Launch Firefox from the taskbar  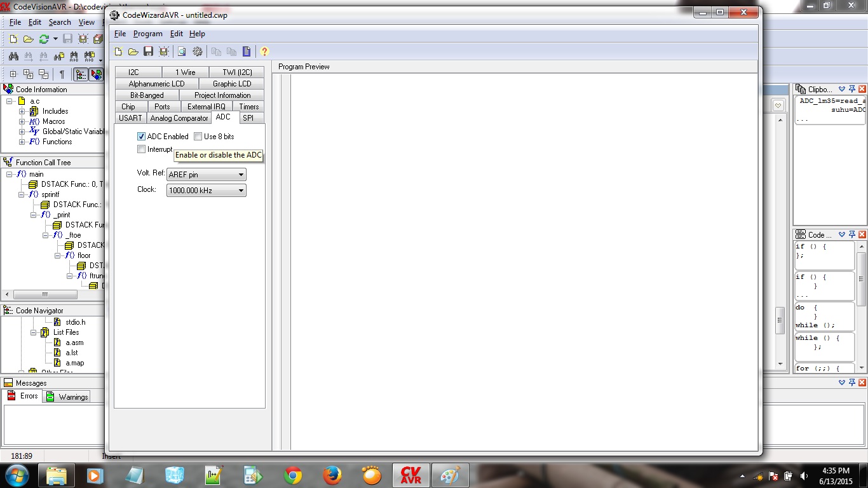point(332,475)
